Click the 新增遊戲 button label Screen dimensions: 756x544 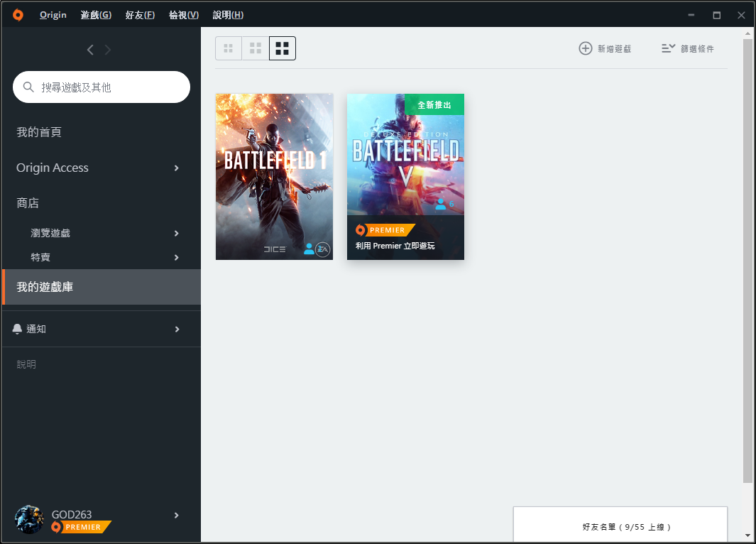click(x=614, y=49)
